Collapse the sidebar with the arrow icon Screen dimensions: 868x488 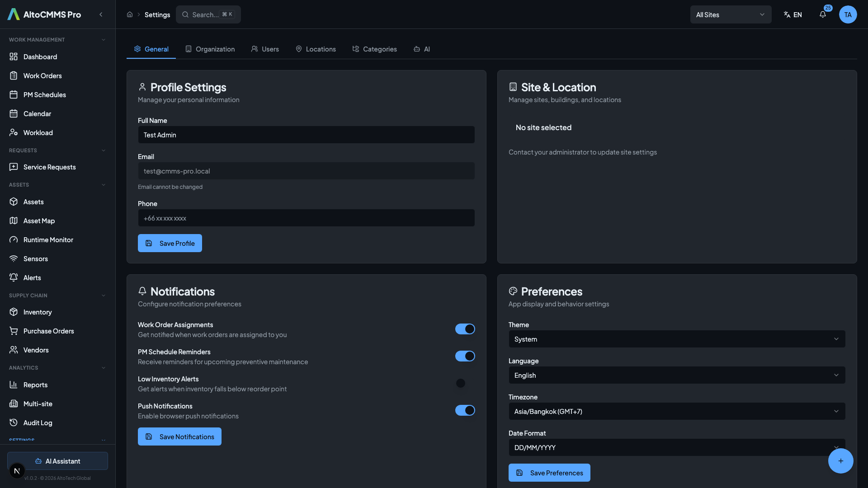[101, 14]
